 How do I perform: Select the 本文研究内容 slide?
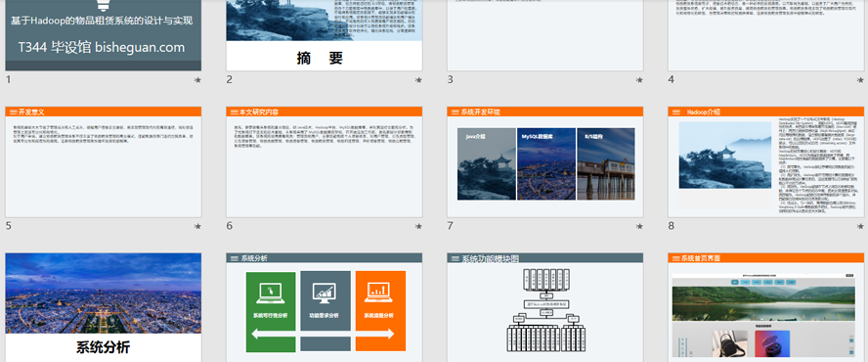pos(324,161)
